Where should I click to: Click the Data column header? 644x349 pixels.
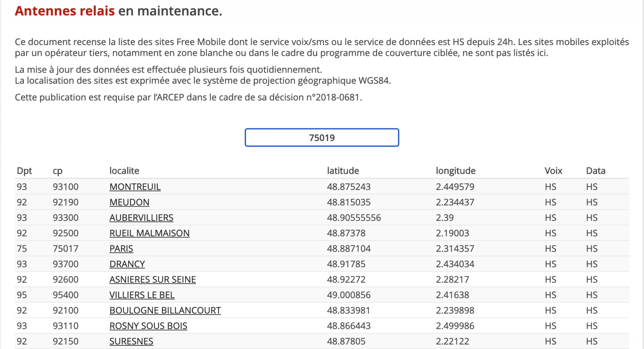click(x=595, y=171)
